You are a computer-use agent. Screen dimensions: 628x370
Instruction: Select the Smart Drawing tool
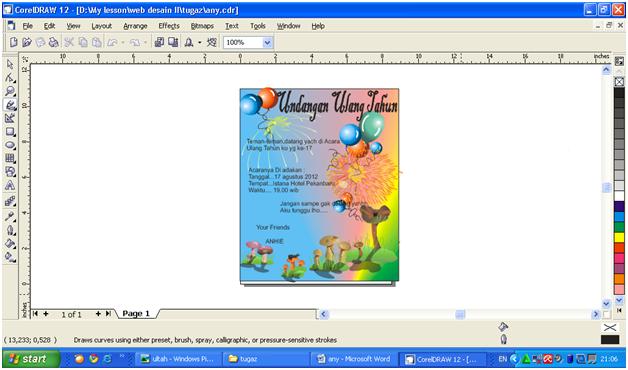(x=10, y=119)
